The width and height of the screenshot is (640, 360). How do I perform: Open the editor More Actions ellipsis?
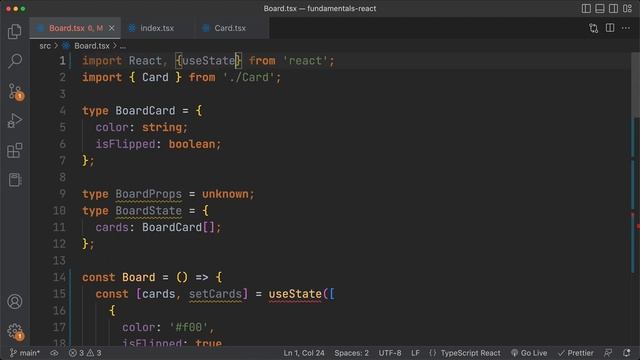(626, 28)
